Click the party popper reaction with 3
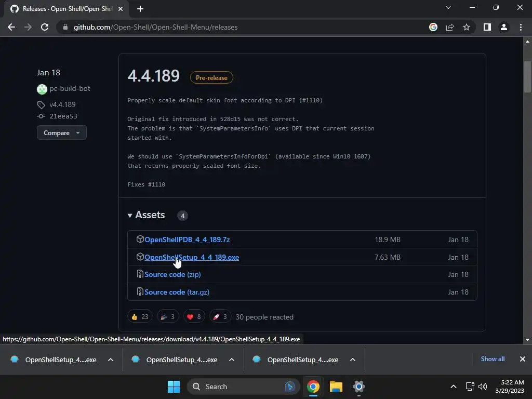532x399 pixels. tap(168, 317)
